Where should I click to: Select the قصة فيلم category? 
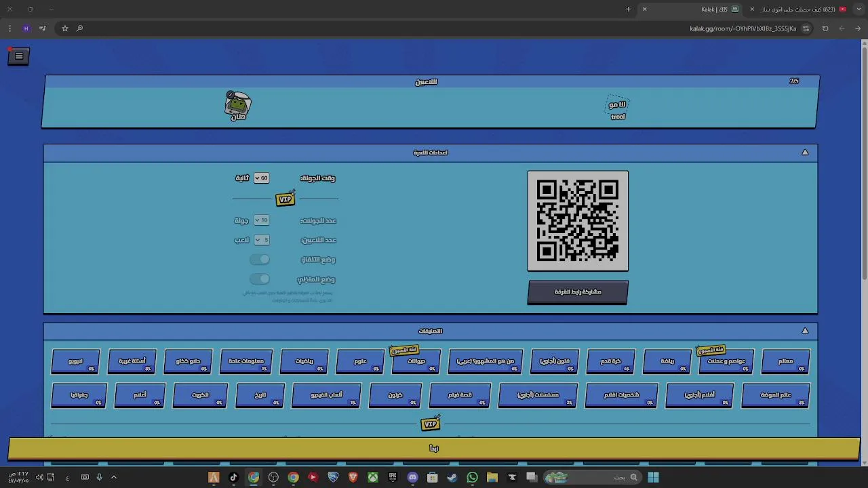[460, 395]
